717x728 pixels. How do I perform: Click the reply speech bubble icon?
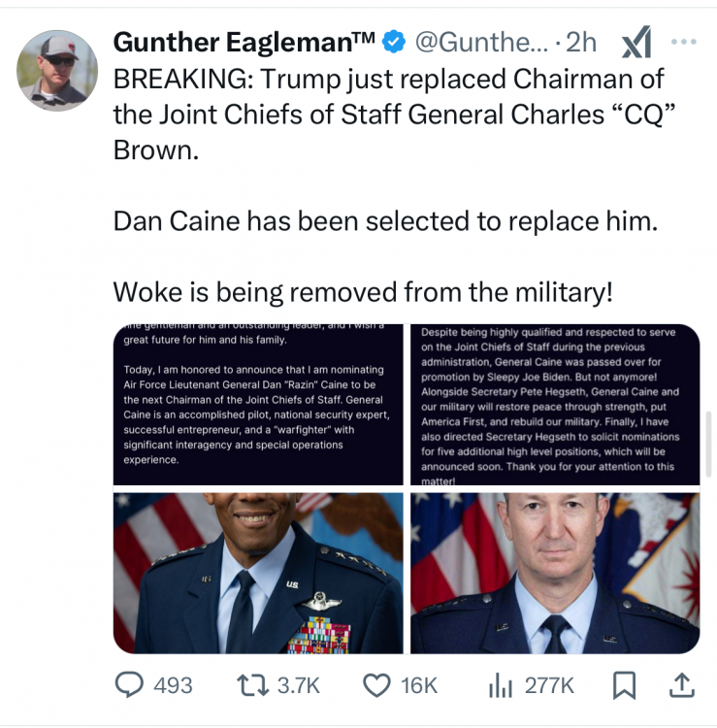point(131,685)
